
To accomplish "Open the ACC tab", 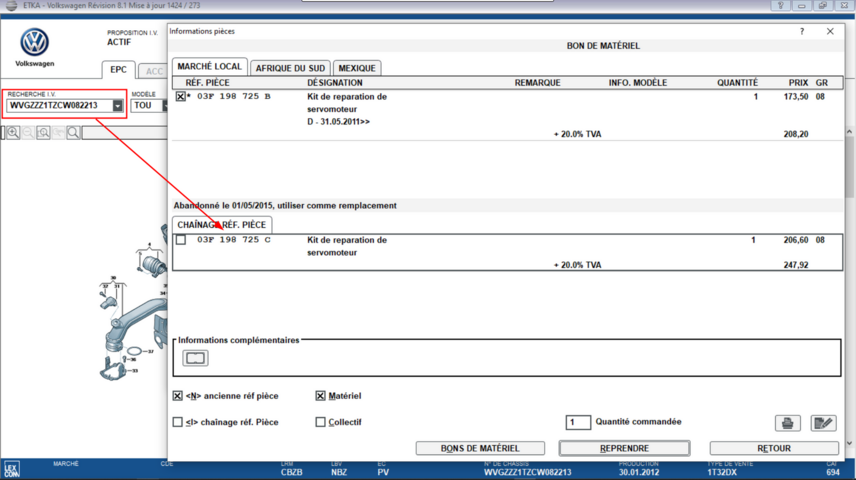I will (153, 72).
